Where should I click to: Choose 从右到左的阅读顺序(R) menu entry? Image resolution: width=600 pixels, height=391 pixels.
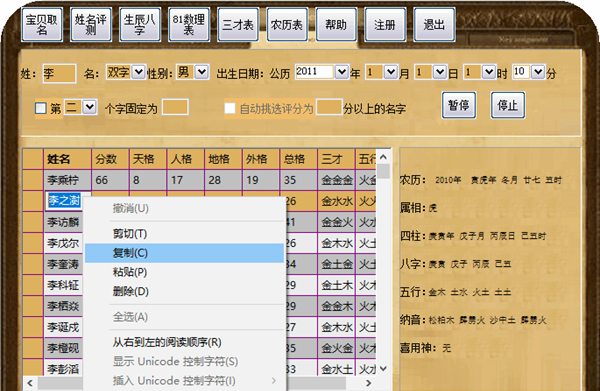[184, 342]
